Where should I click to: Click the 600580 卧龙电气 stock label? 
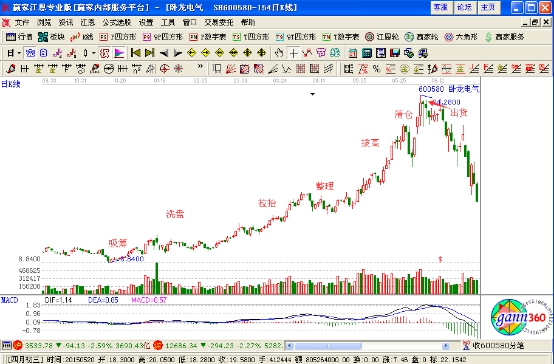pos(449,89)
